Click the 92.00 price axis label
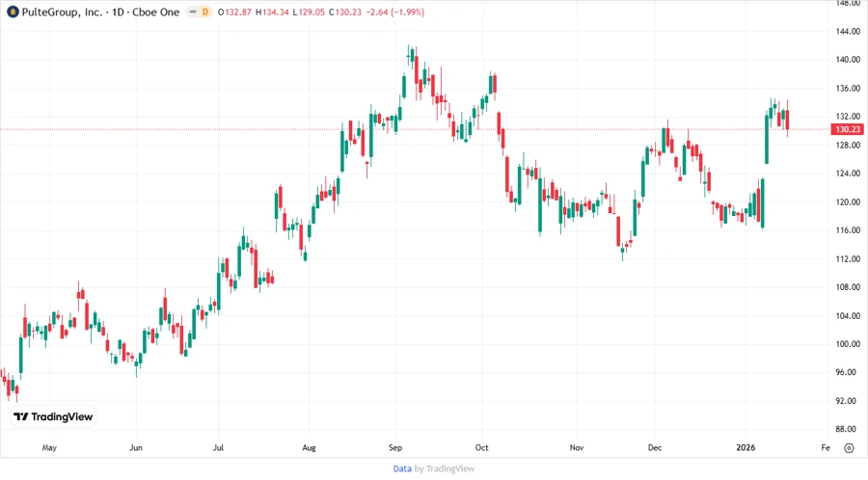 tap(848, 401)
